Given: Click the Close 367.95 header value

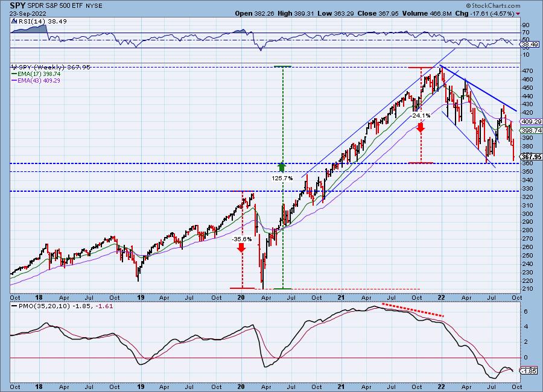Looking at the screenshot, I should click(x=378, y=13).
